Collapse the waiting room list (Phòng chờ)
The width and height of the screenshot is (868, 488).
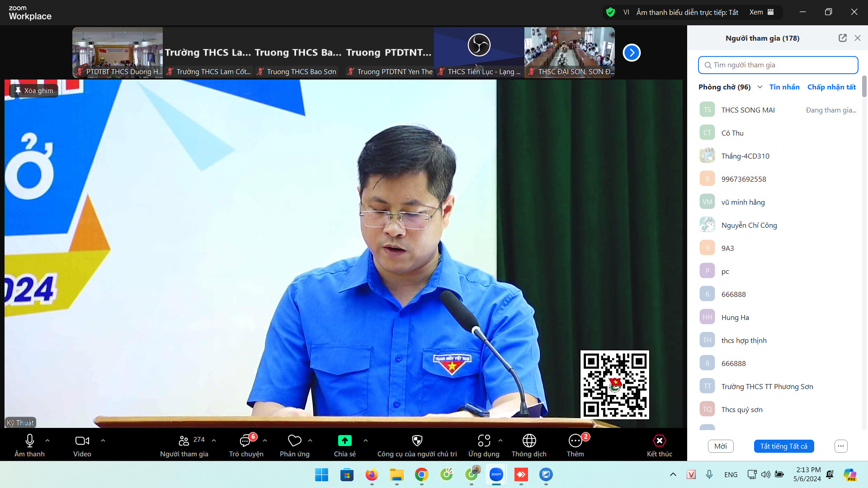point(760,87)
